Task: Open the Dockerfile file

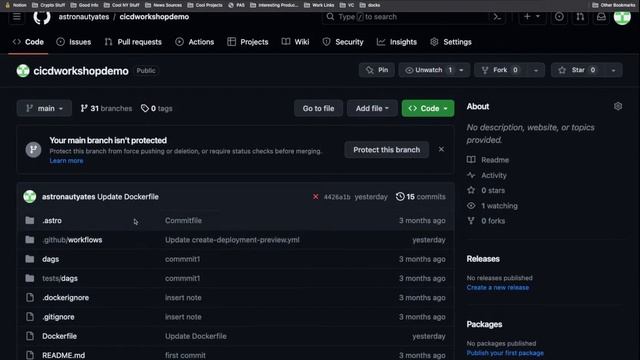Action: coord(60,336)
